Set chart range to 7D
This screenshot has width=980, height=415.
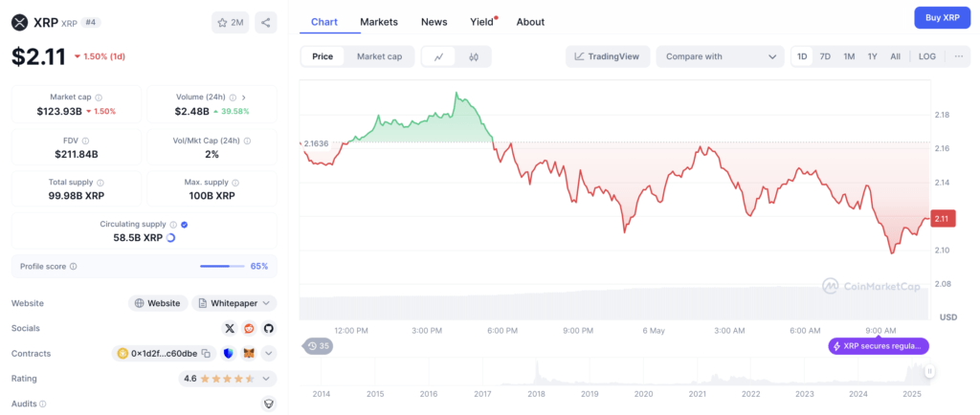click(825, 56)
